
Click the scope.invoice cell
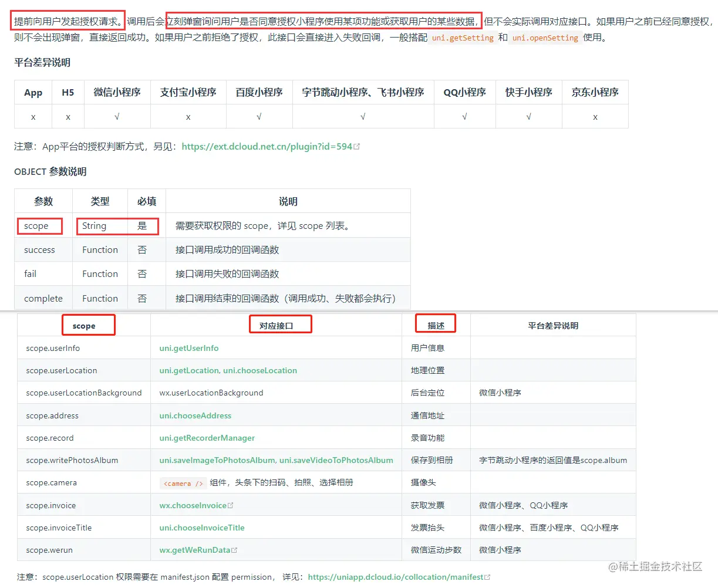click(x=84, y=505)
